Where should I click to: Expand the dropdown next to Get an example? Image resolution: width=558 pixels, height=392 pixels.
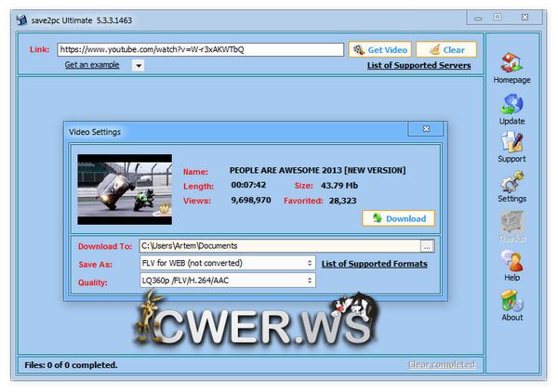138,66
